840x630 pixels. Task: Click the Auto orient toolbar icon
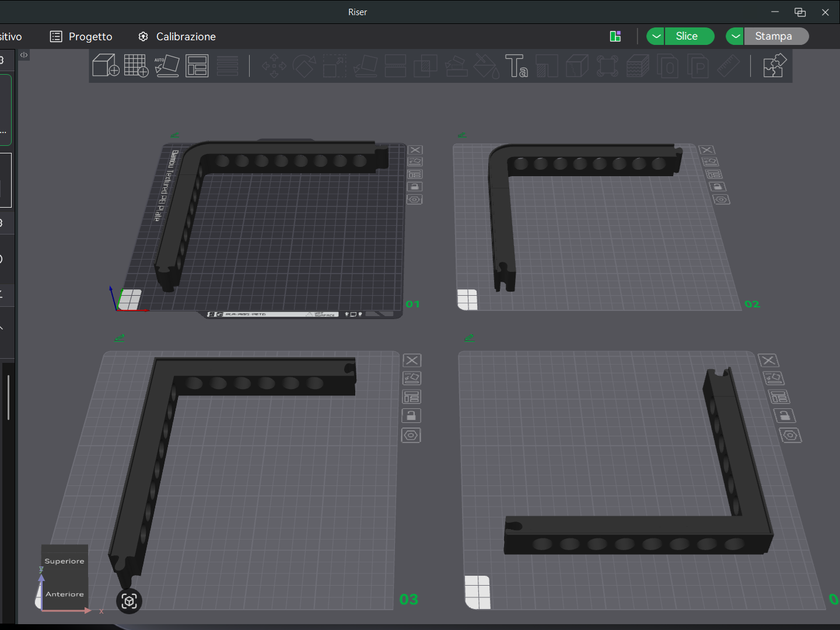point(167,65)
